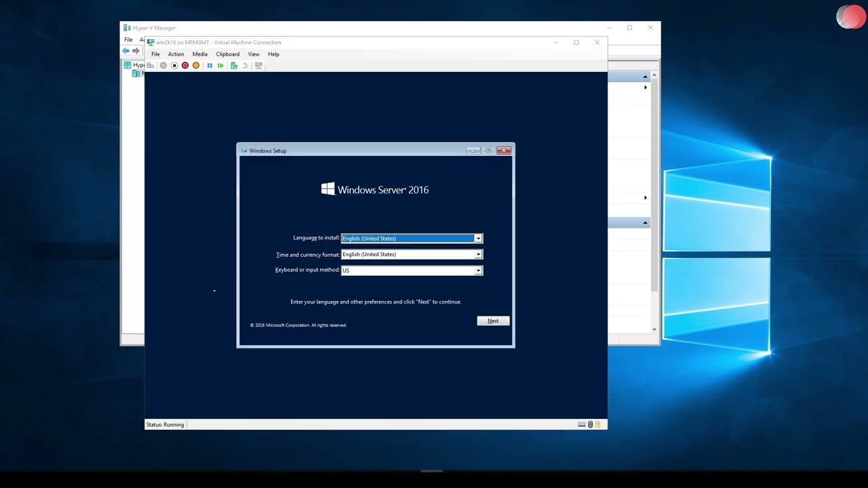Open the Language to install dropdown
Viewport: 868px width, 488px height.
coord(478,239)
